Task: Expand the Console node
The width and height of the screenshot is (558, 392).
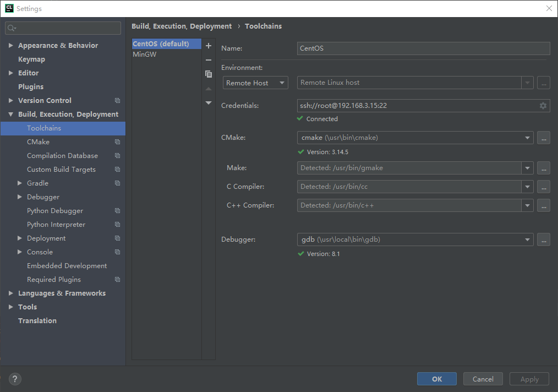Action: (x=20, y=252)
